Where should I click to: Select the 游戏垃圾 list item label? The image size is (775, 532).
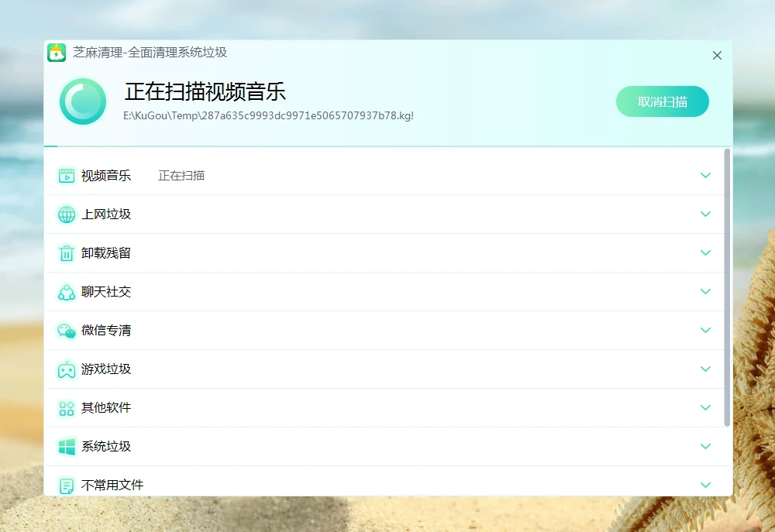106,369
